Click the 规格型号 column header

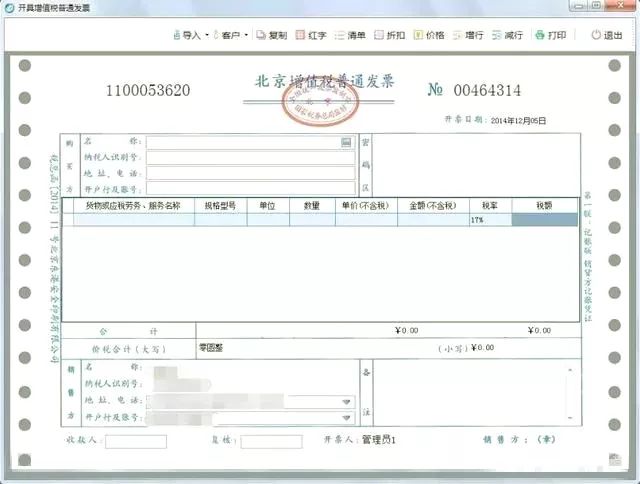coord(220,206)
